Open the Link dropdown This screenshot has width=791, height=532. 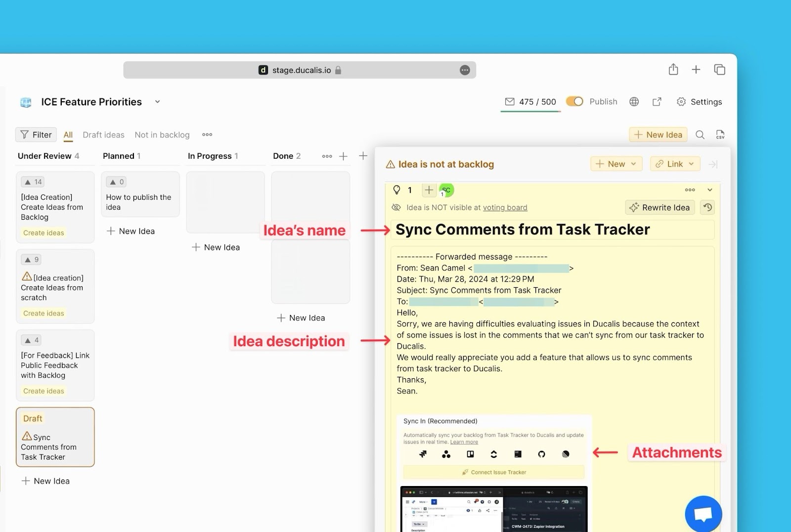[x=675, y=164]
